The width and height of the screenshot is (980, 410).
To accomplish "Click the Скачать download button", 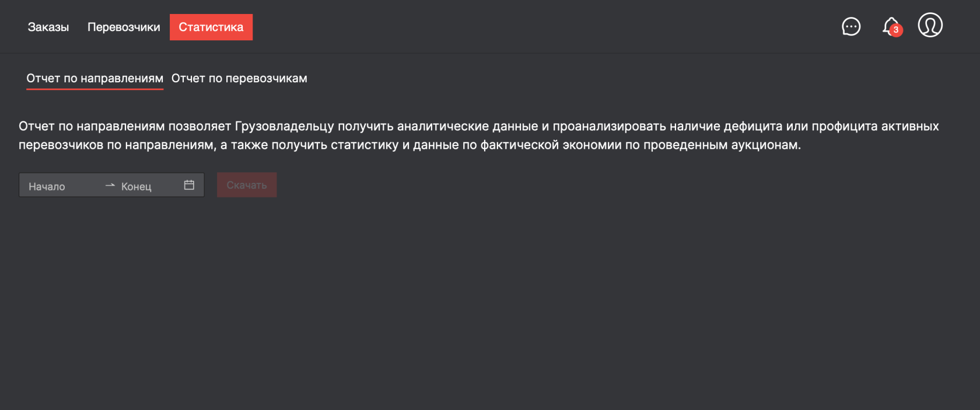I will pos(247,185).
